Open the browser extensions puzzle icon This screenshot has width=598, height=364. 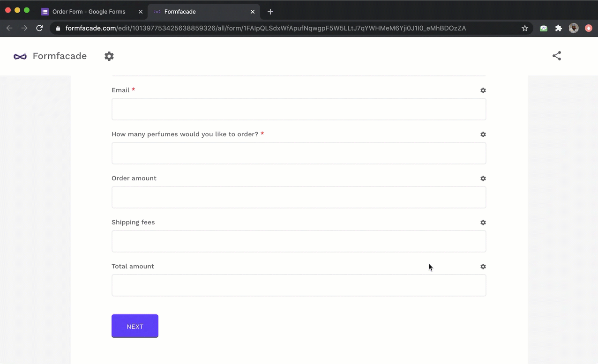click(x=558, y=28)
